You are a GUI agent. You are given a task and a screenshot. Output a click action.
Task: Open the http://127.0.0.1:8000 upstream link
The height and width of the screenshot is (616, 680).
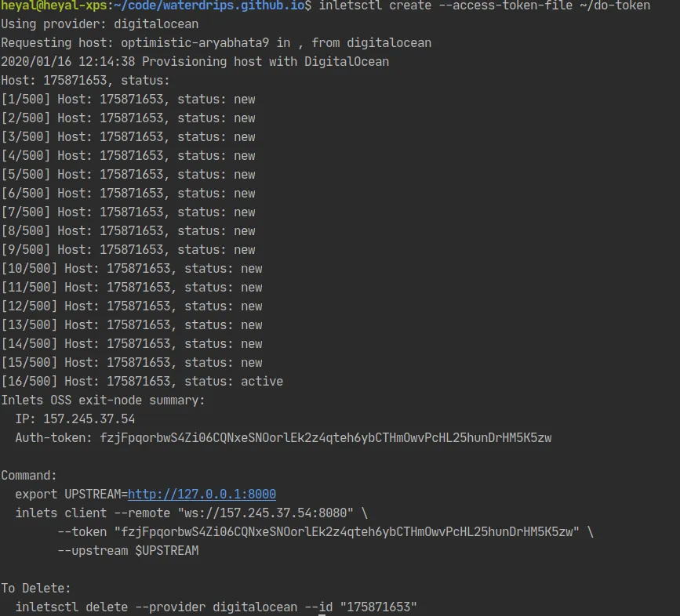click(x=202, y=495)
